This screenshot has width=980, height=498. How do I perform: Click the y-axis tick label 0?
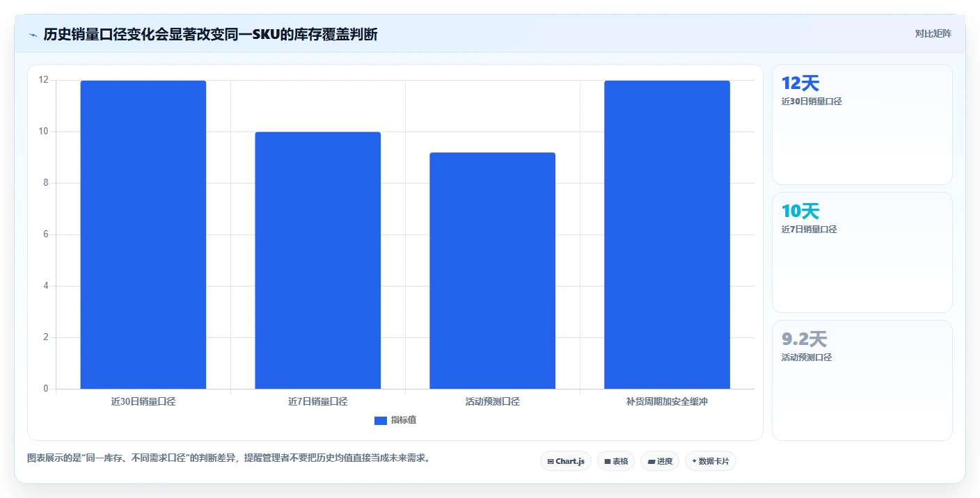[x=46, y=389]
